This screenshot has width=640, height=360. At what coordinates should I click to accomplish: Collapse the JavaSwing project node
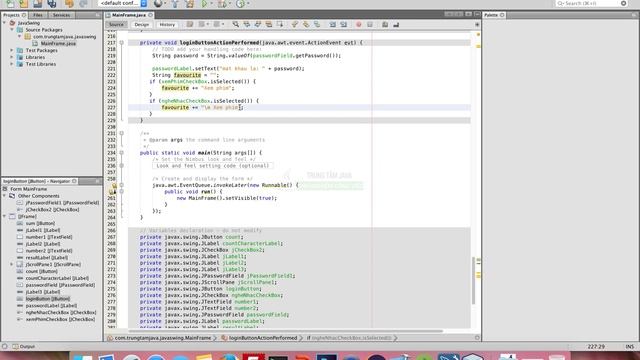[x=4, y=23]
